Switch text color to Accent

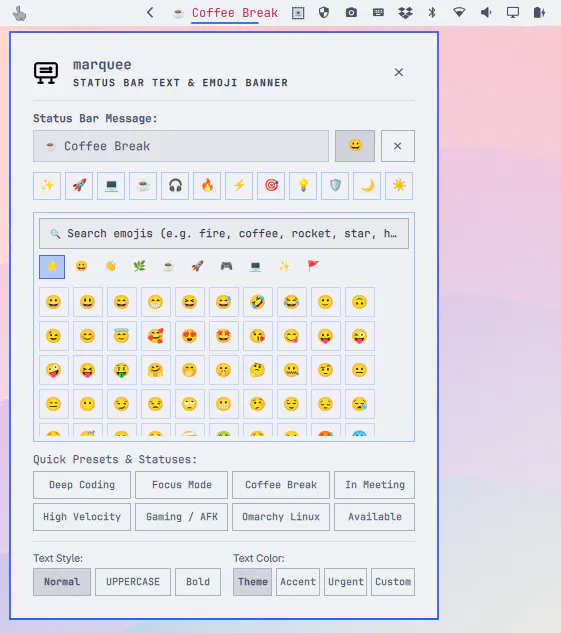click(x=298, y=582)
